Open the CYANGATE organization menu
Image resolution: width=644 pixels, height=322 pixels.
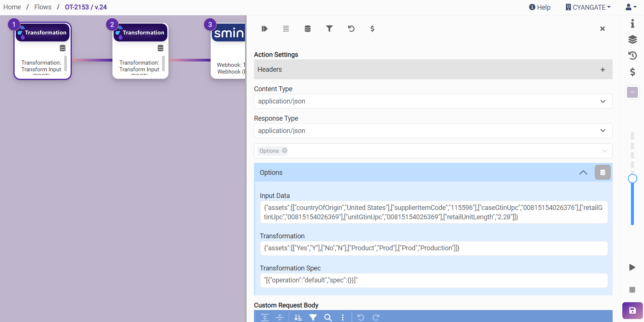coord(588,7)
